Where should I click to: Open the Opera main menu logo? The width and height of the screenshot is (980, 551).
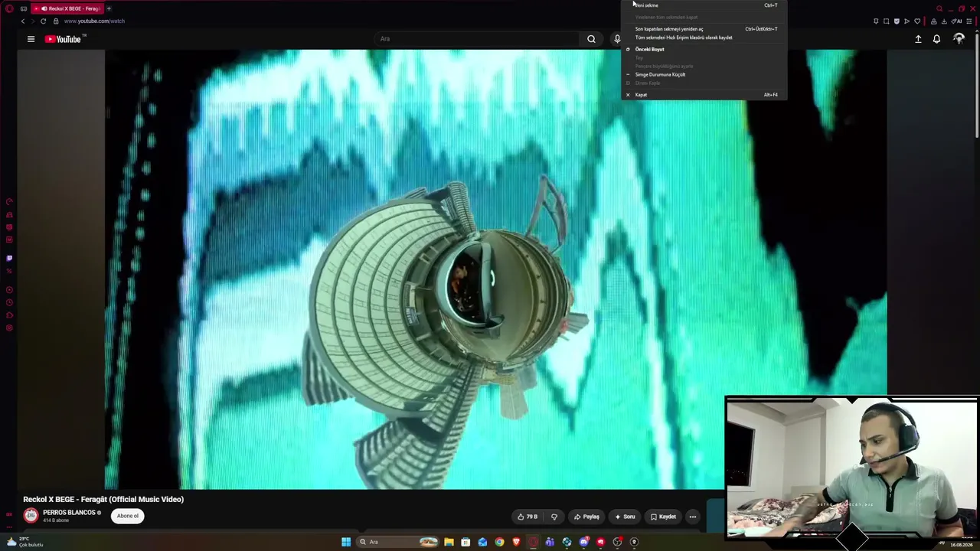pos(9,8)
